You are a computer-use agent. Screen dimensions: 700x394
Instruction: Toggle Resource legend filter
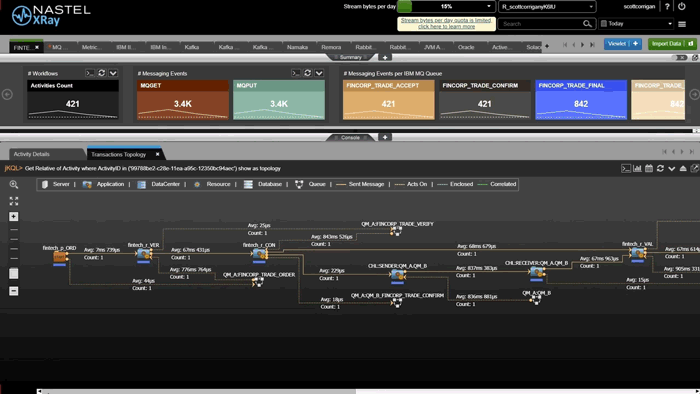pos(212,184)
